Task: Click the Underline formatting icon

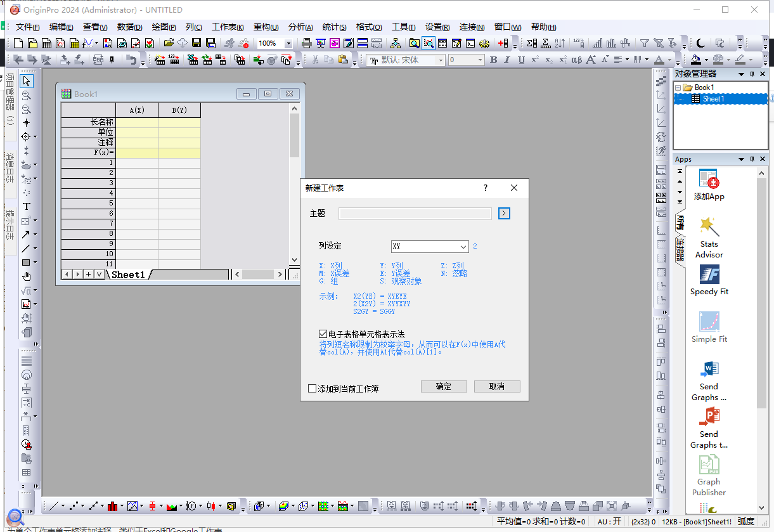Action: [x=521, y=60]
